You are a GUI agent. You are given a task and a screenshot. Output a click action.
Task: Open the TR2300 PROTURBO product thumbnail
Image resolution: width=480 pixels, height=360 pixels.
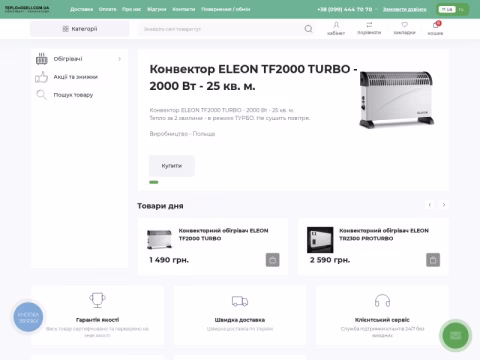(x=320, y=240)
